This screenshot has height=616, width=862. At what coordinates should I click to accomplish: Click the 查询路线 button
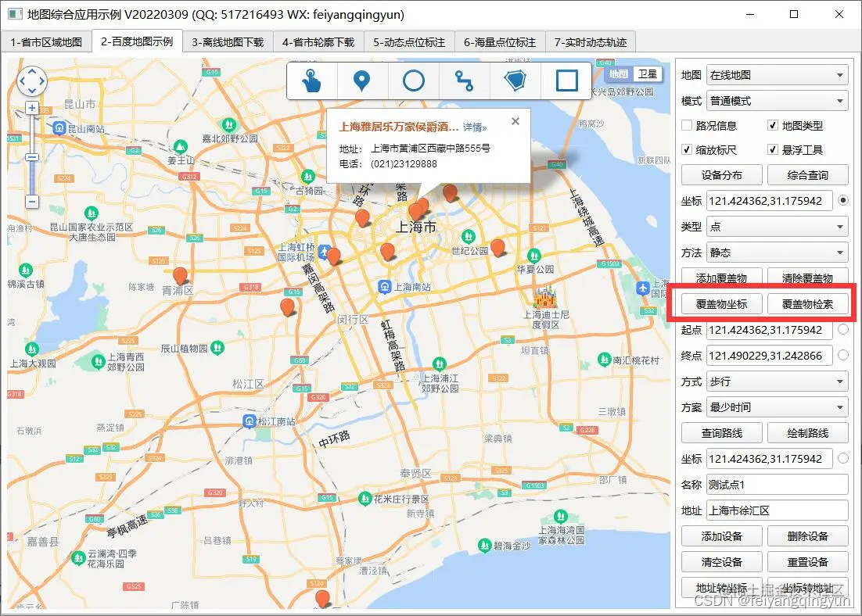click(722, 433)
